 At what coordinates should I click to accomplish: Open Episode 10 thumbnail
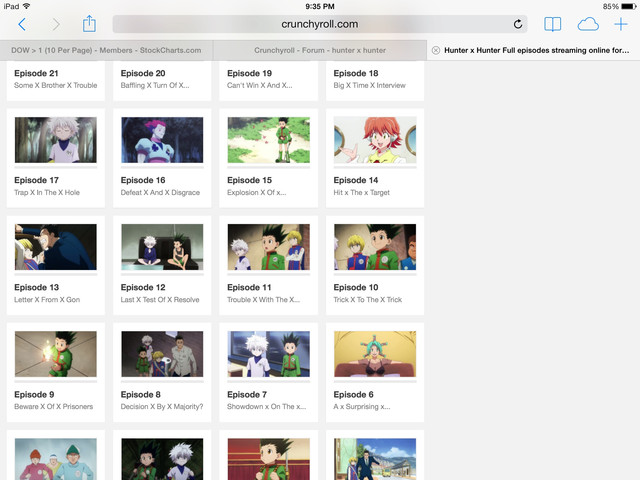(375, 247)
